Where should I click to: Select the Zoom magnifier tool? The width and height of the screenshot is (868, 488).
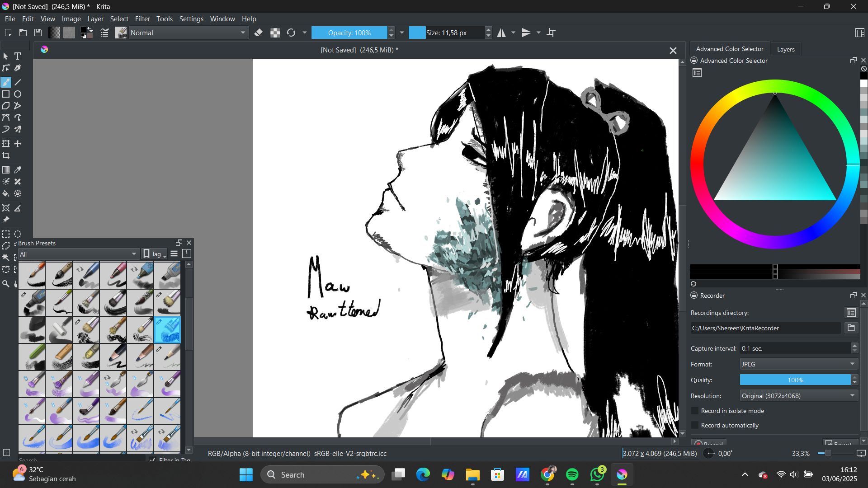tap(6, 284)
